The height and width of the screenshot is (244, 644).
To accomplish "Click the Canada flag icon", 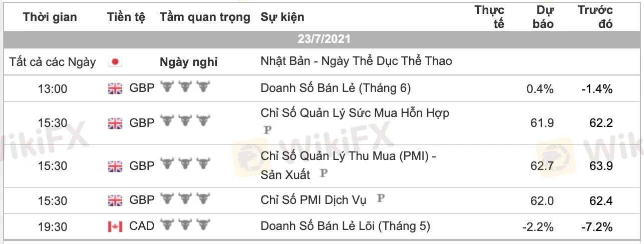I will 115,226.
